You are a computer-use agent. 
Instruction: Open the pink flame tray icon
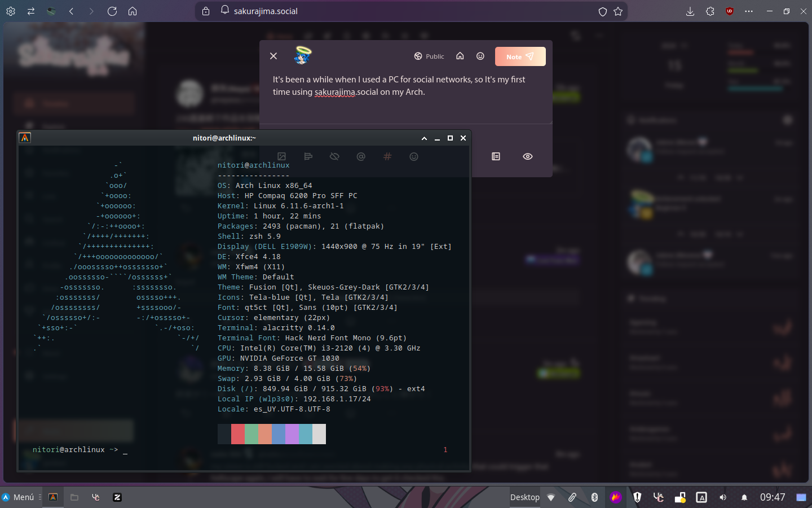coord(616,497)
